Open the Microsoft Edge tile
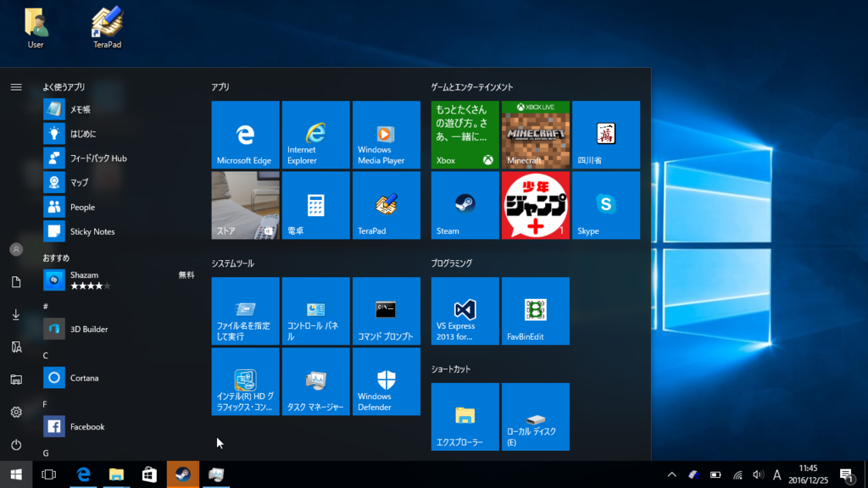Viewport: 868px width, 488px height. click(x=245, y=135)
